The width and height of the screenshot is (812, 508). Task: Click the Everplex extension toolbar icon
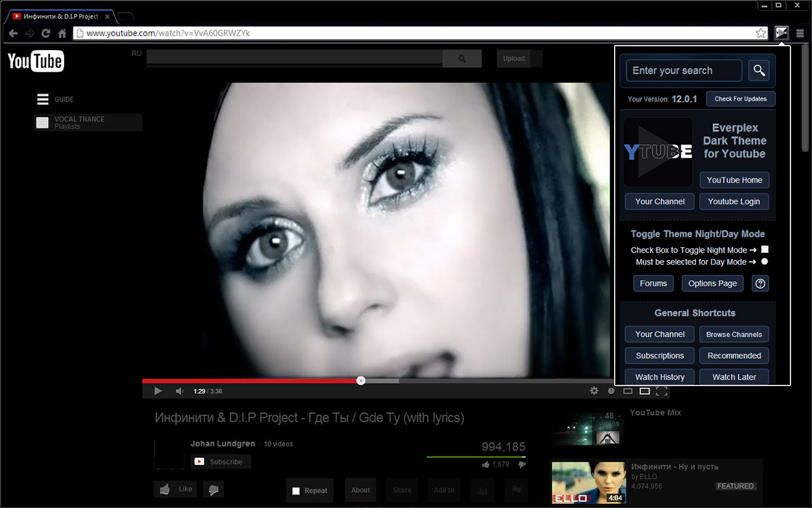tap(782, 33)
